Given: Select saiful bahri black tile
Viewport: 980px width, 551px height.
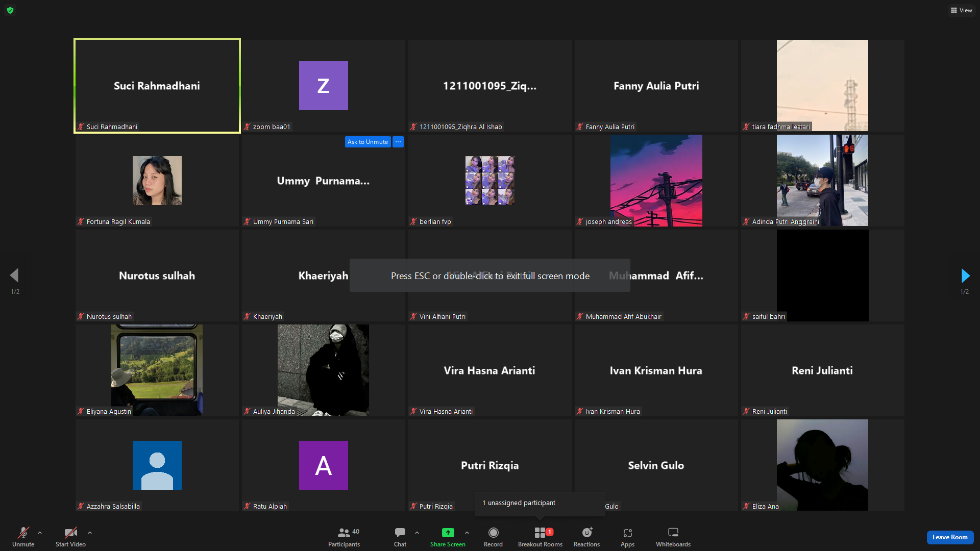Looking at the screenshot, I should pyautogui.click(x=823, y=275).
